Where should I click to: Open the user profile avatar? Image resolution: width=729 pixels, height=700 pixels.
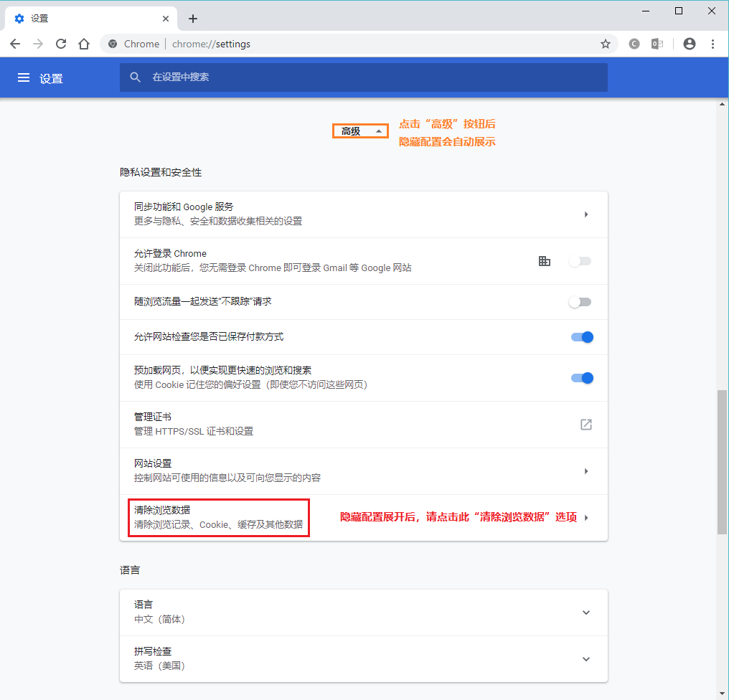[690, 44]
